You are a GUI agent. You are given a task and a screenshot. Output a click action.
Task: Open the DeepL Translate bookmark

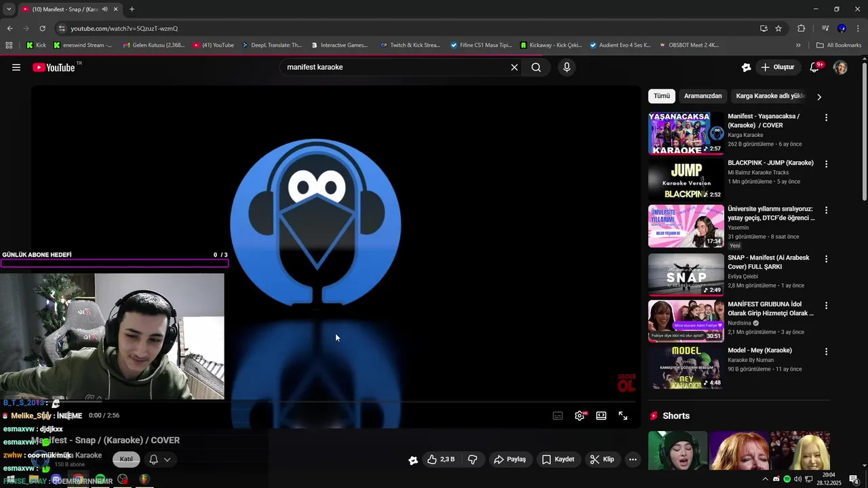coord(272,45)
